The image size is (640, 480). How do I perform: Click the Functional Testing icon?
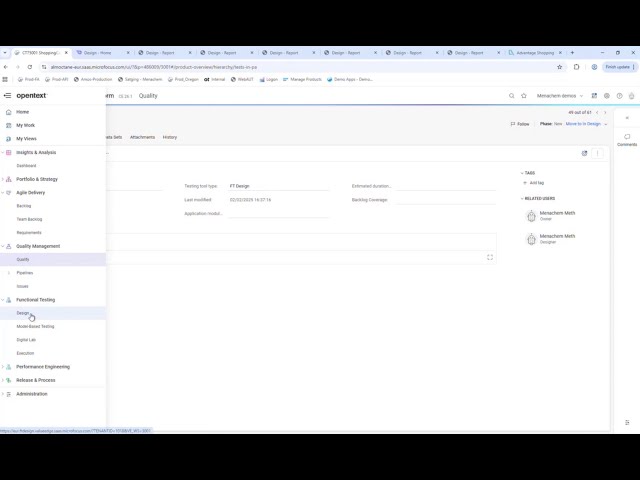(9, 300)
